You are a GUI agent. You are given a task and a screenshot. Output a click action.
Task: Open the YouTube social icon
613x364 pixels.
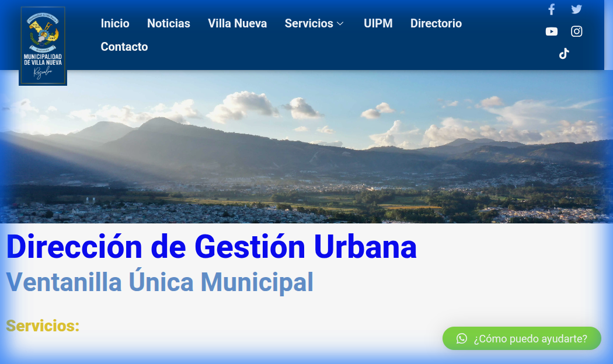(x=551, y=32)
